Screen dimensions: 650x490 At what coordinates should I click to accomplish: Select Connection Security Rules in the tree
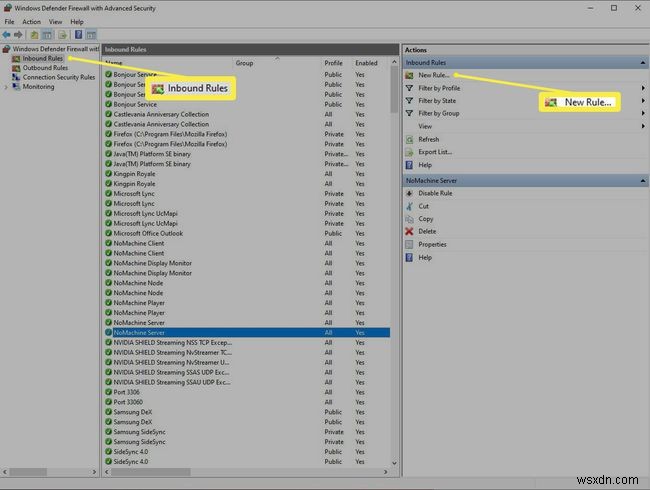59,77
